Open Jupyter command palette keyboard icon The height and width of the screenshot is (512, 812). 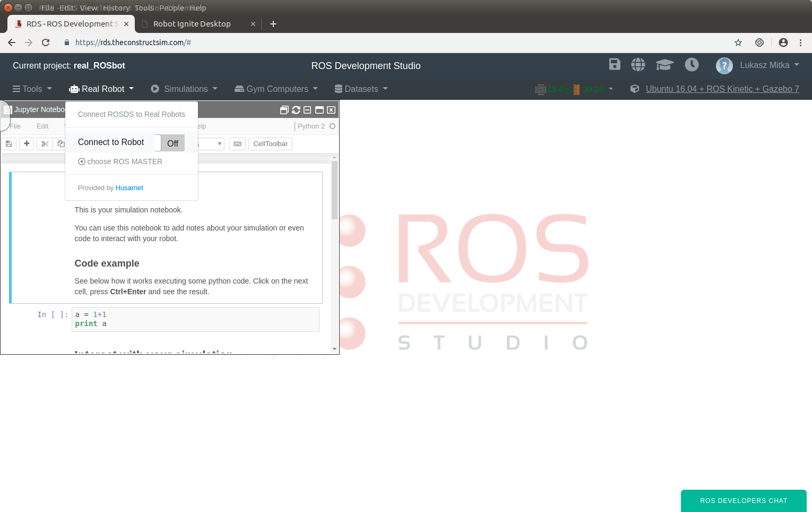(237, 144)
